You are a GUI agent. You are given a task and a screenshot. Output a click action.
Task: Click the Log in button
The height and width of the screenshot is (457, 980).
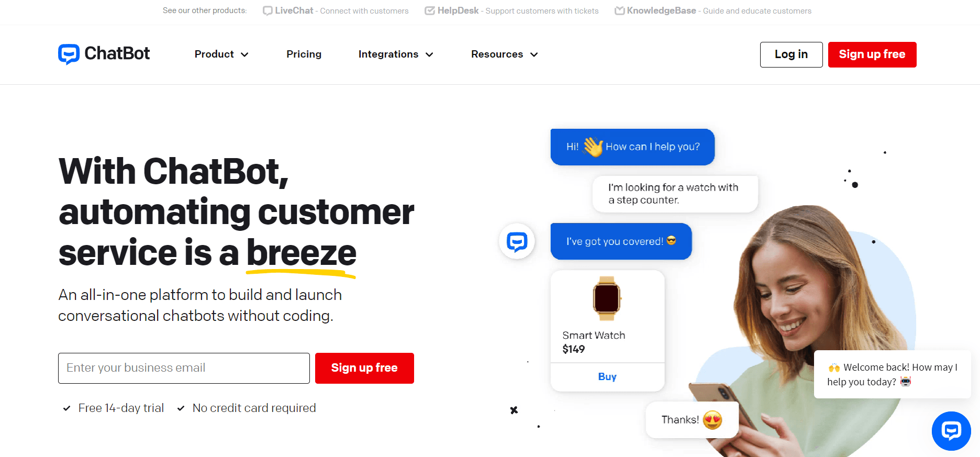click(791, 54)
